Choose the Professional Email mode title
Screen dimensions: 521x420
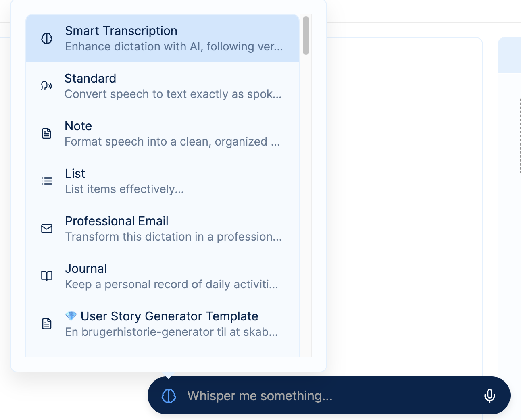tap(117, 221)
